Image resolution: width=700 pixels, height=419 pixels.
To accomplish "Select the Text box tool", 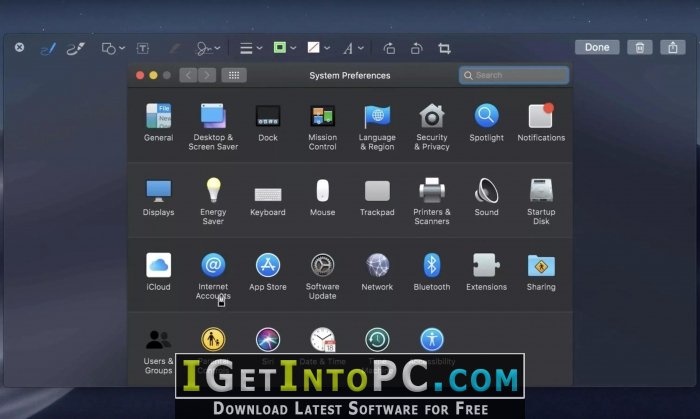I will coord(142,48).
